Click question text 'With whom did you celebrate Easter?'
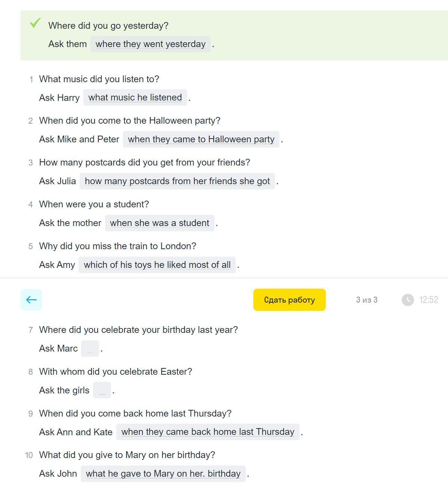Viewport: 448px width, 495px height. tap(115, 372)
